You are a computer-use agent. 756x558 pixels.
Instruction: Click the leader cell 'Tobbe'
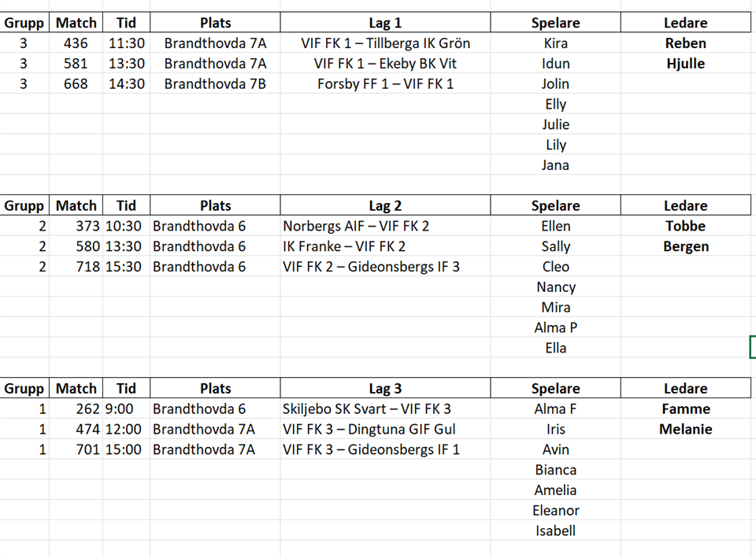685,226
